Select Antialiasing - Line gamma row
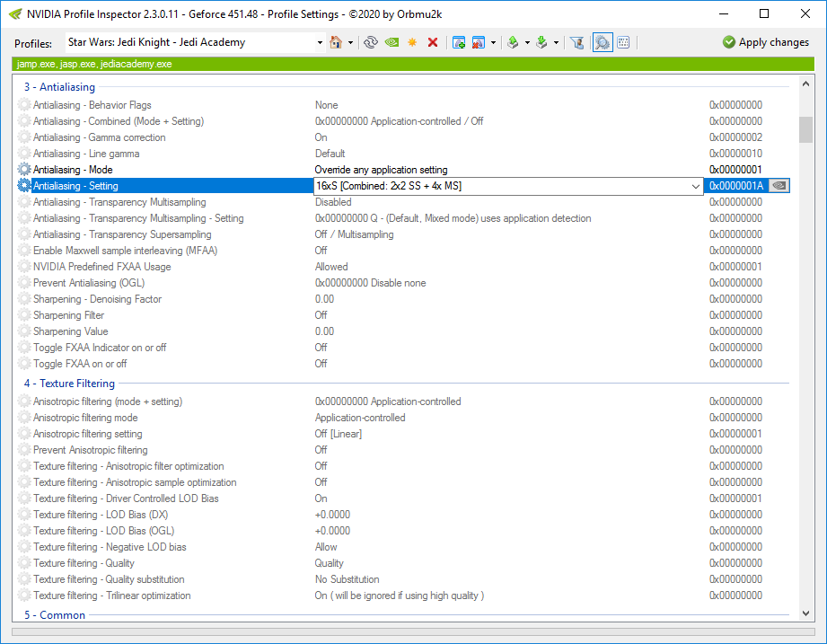This screenshot has height=644, width=827. coord(403,154)
